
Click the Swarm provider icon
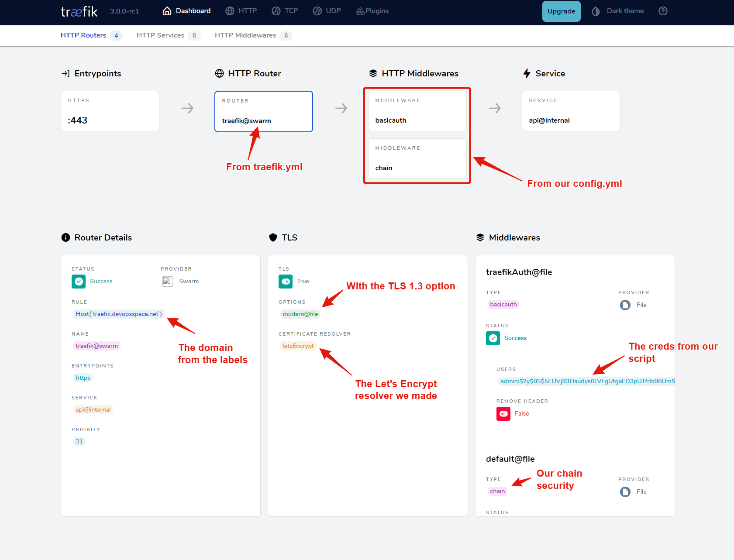coord(168,282)
